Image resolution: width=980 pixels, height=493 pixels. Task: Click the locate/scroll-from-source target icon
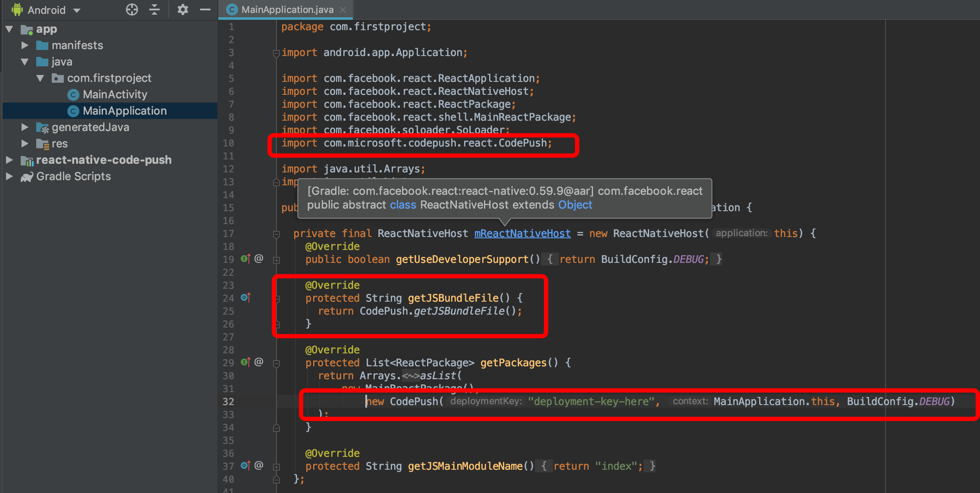pos(132,9)
